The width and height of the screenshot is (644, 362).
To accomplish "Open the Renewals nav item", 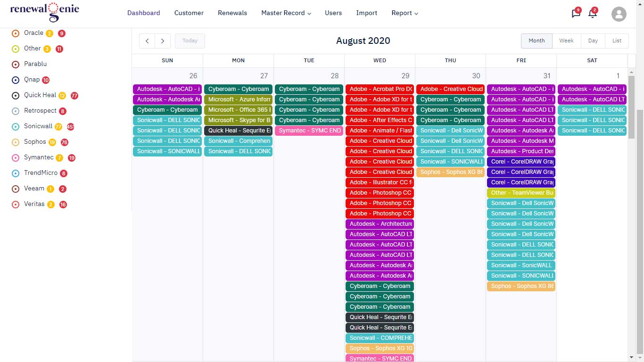I will pyautogui.click(x=232, y=13).
